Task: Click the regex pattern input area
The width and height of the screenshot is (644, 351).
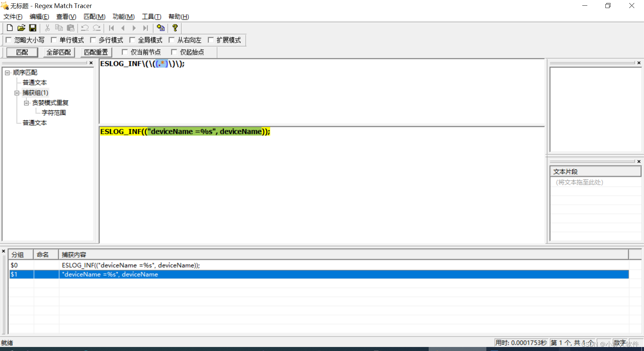Action: coord(322,91)
